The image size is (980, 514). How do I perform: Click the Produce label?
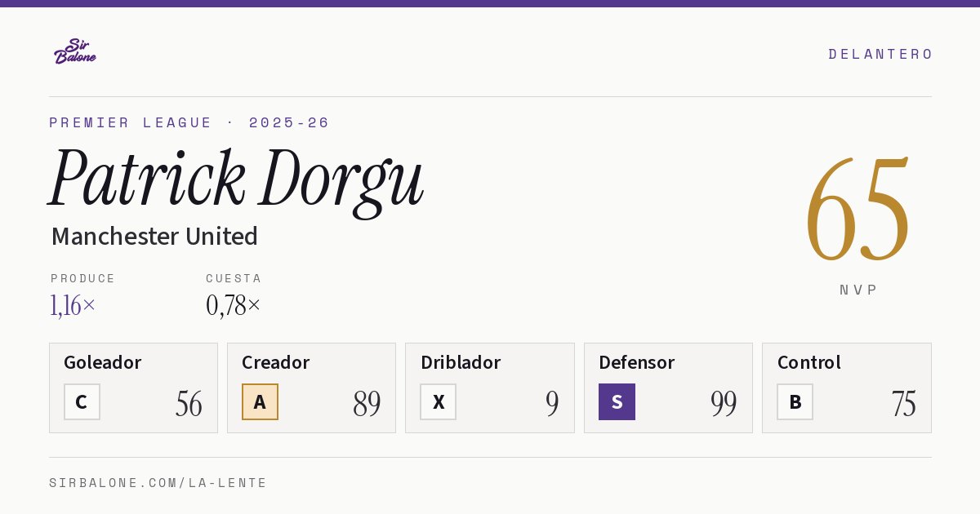click(83, 278)
